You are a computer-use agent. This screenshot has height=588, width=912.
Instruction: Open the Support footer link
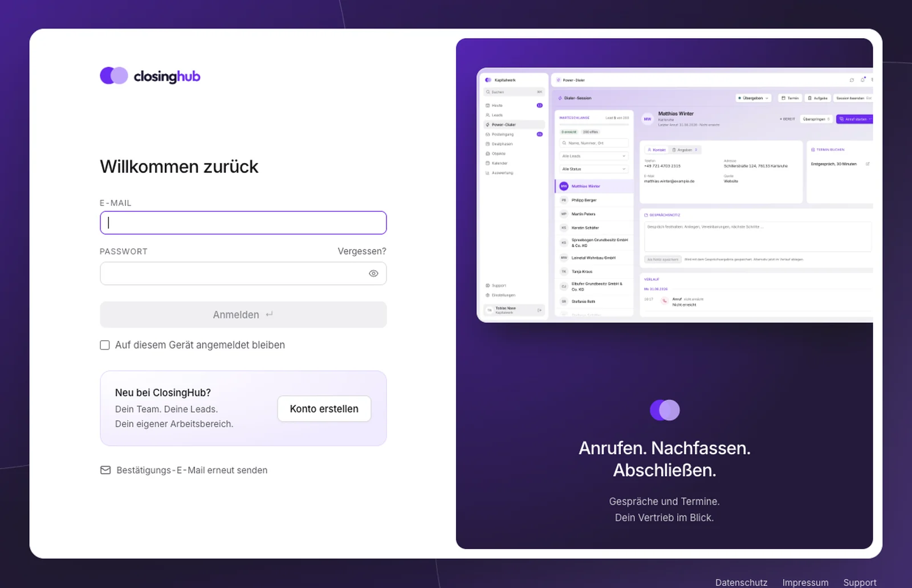[860, 582]
